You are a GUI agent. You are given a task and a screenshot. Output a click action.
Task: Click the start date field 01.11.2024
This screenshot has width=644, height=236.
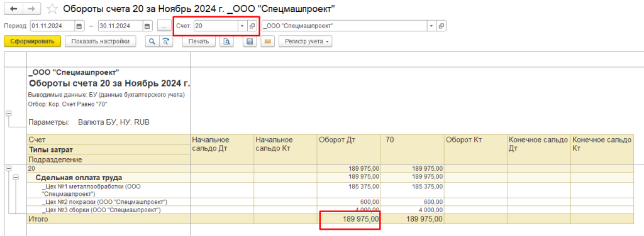tap(52, 26)
